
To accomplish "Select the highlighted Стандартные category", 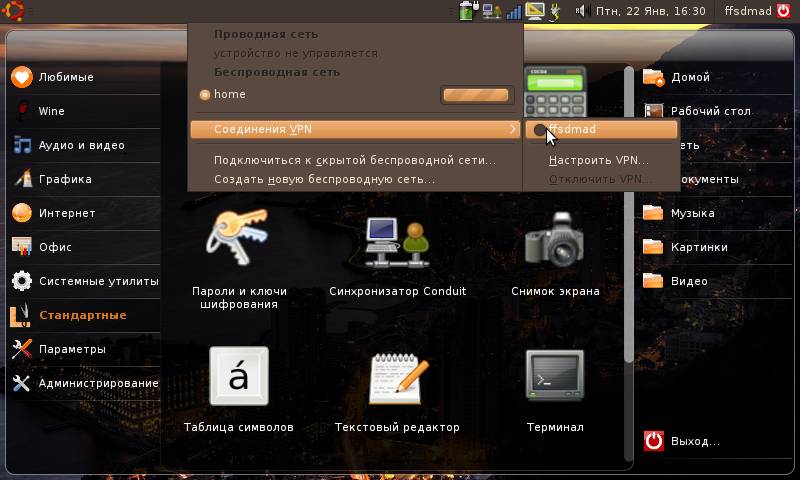I will click(84, 315).
